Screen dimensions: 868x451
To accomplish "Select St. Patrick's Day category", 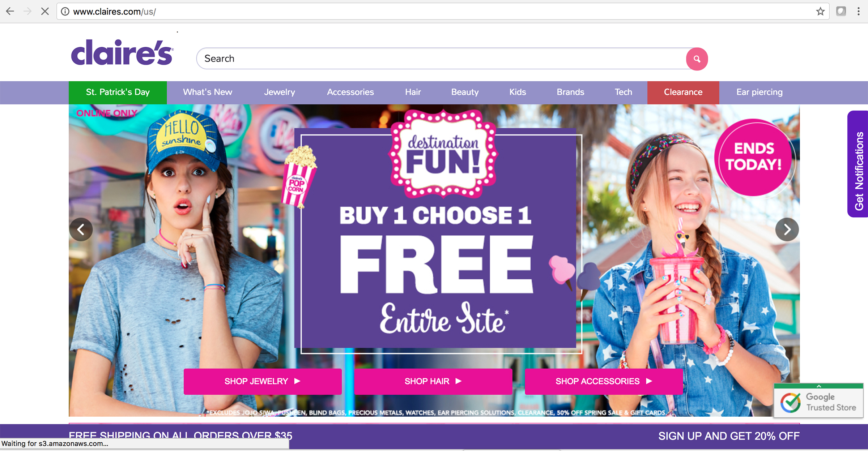I will (118, 92).
